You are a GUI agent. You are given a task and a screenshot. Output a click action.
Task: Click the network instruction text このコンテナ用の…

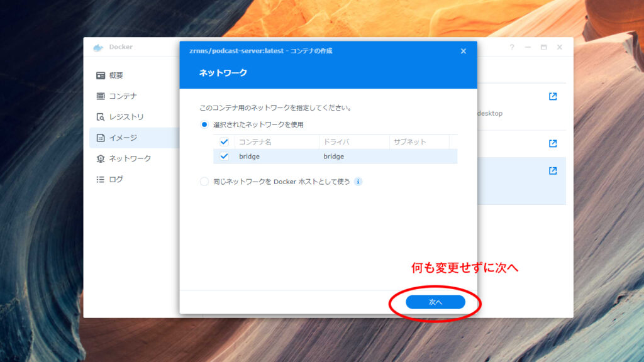coord(275,108)
